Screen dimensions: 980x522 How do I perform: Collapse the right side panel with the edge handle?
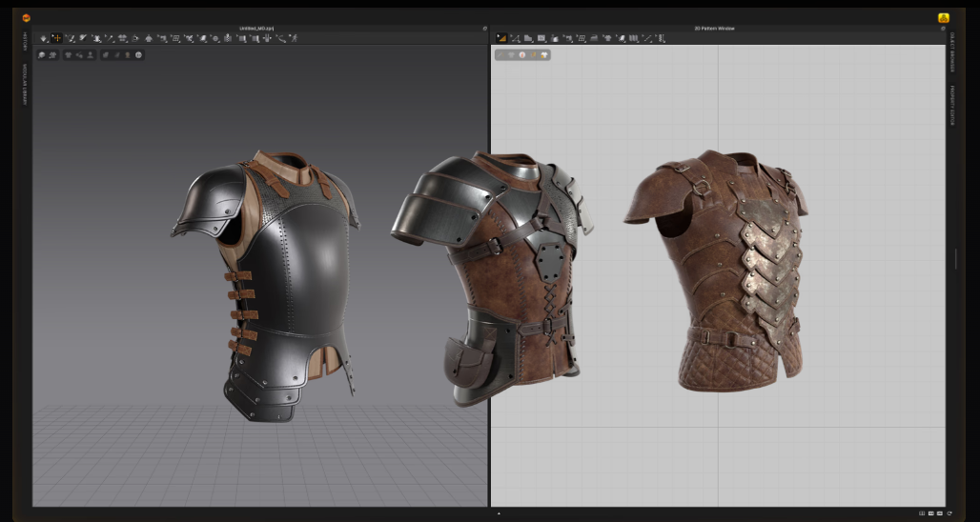point(955,259)
